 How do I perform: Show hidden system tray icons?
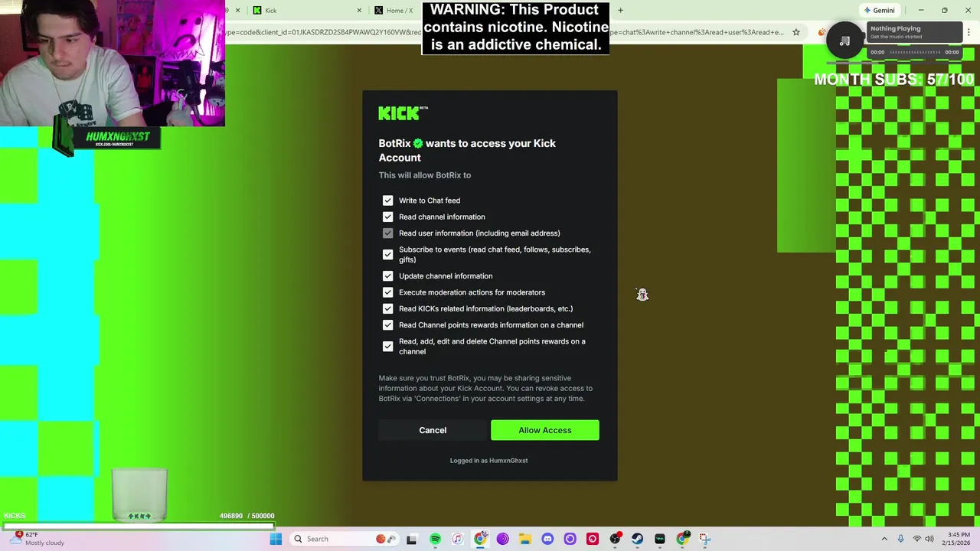(x=884, y=539)
